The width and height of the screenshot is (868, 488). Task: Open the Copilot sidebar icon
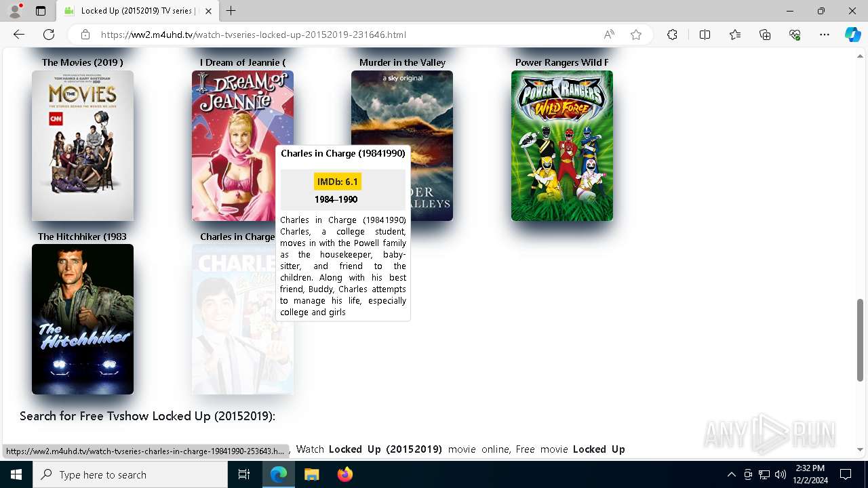pos(852,35)
